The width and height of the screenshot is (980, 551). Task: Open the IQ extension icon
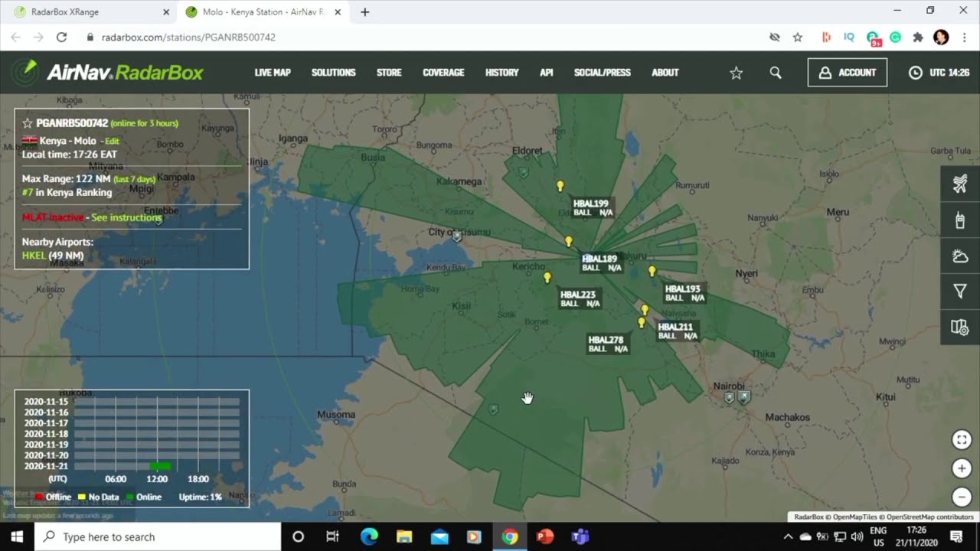coord(849,37)
